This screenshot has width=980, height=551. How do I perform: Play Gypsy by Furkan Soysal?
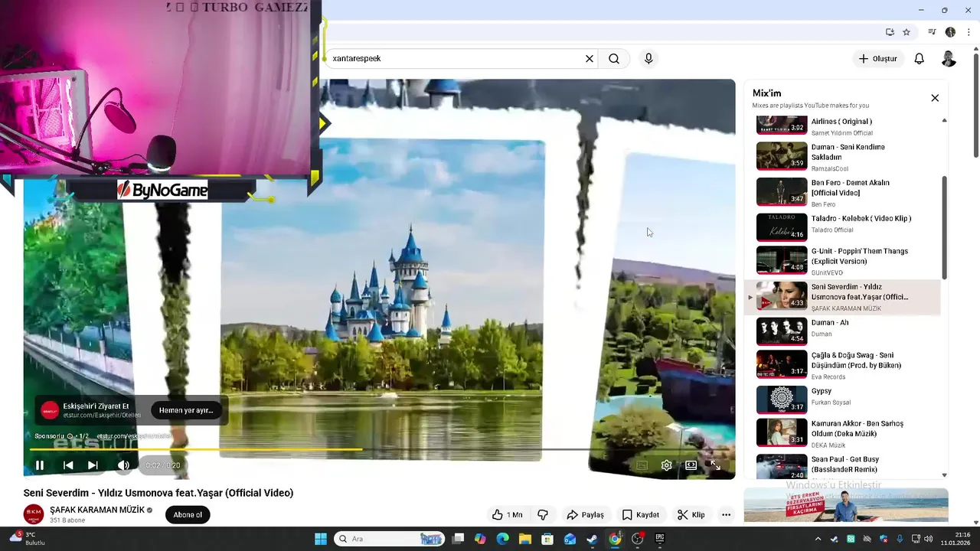[x=842, y=399]
